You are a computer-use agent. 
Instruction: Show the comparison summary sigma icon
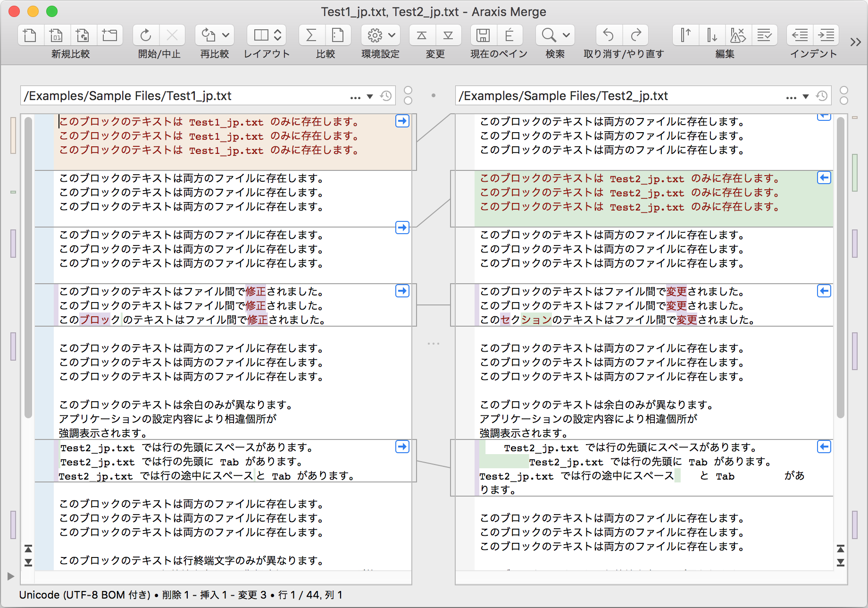[x=310, y=34]
